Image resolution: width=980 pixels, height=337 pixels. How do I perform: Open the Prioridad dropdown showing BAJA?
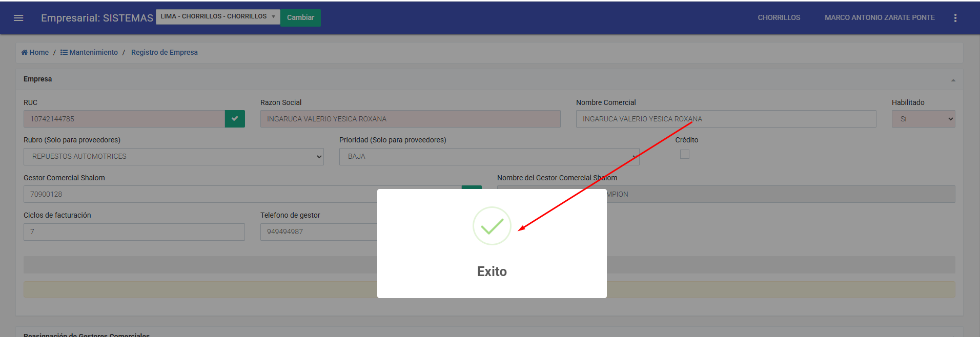click(488, 157)
